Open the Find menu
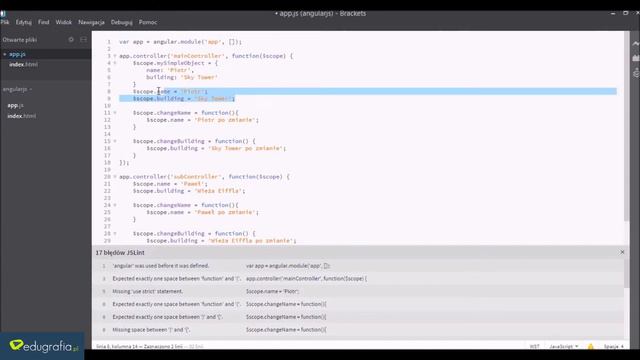Viewport: 640px width, 360px height. 44,22
